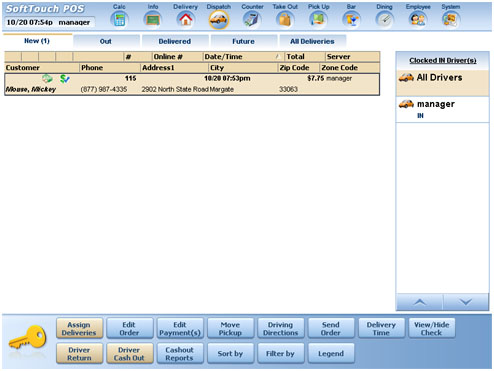The image size is (494, 371).
Task: Toggle View/Hide Check
Action: point(432,328)
